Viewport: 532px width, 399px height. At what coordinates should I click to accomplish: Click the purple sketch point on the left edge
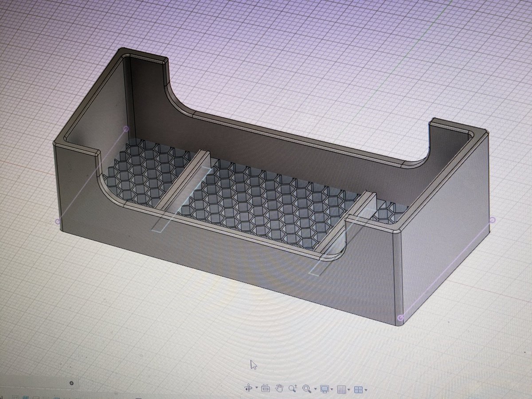coord(58,220)
